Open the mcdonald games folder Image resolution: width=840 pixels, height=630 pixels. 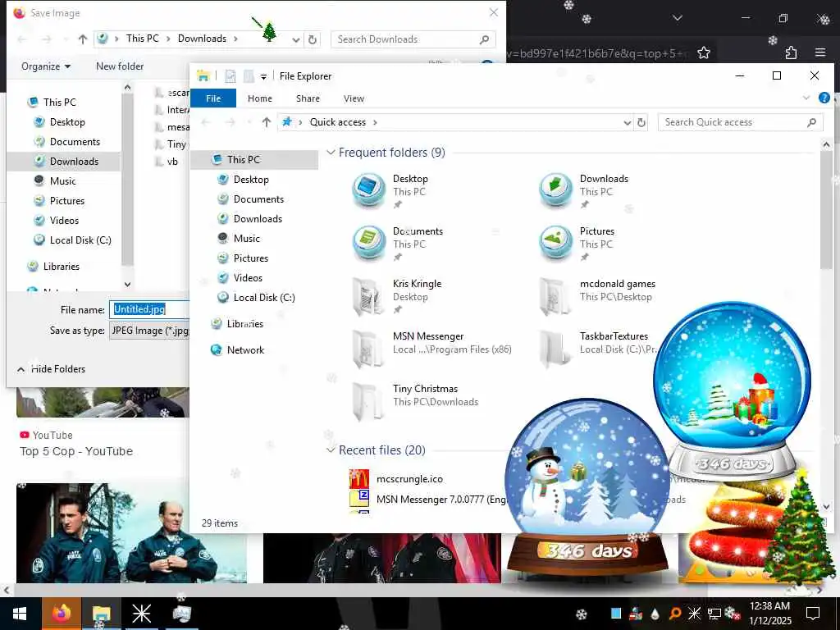[555, 295]
